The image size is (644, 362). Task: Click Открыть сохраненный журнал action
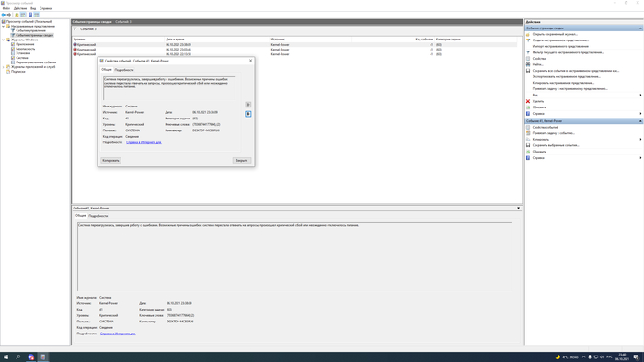point(555,34)
